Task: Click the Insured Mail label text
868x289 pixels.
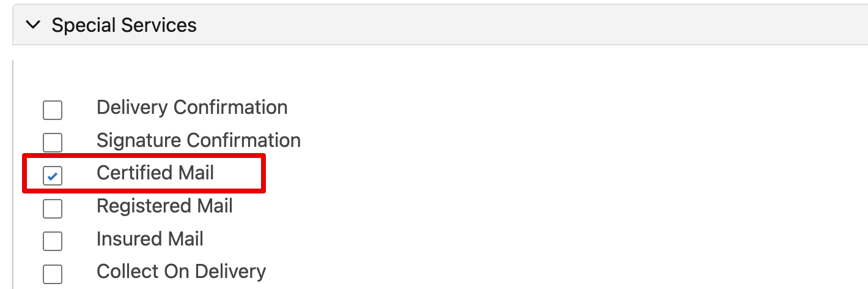Action: [x=150, y=238]
